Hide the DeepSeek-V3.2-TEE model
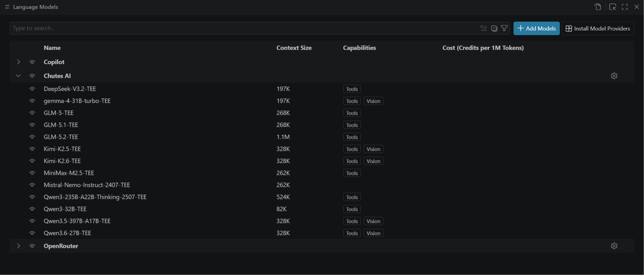 (32, 89)
